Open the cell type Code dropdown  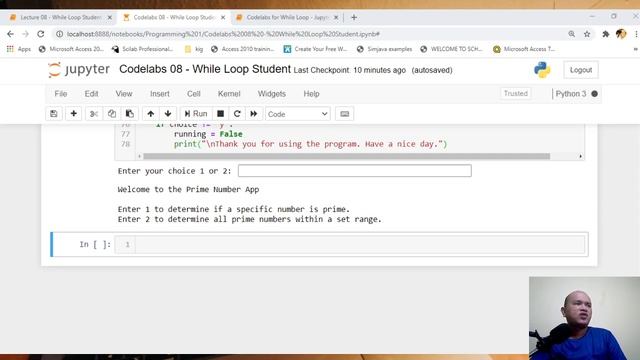point(298,114)
